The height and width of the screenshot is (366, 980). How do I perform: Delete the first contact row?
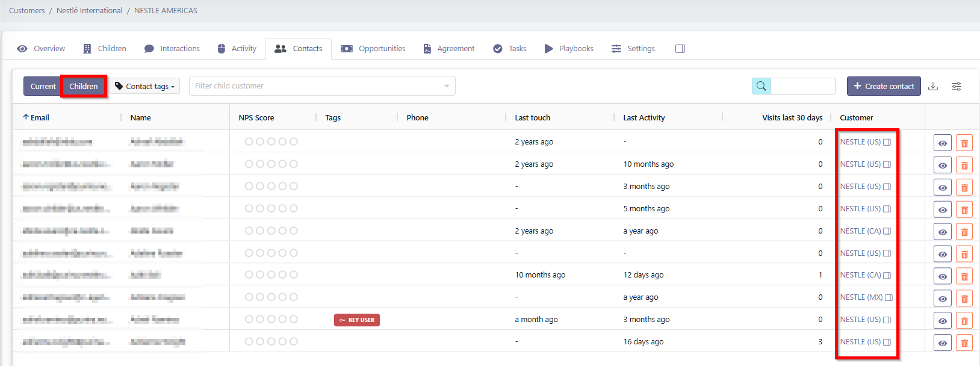[x=964, y=143]
